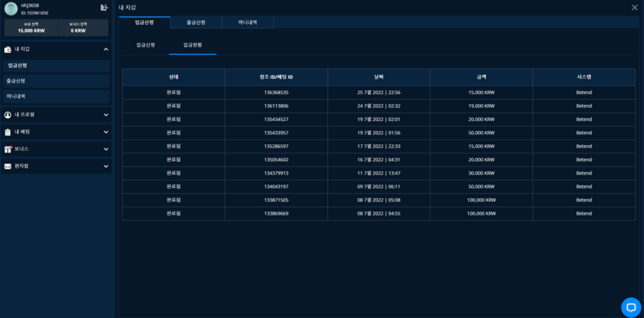Select 머니내역 in the sidebar
This screenshot has height=318, width=644.
click(56, 96)
